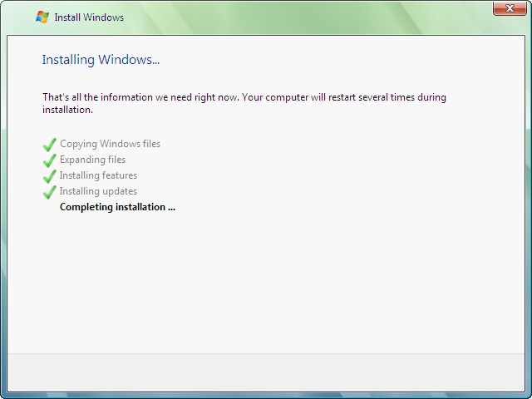Select the 'Copying Windows files' step text

click(x=110, y=144)
